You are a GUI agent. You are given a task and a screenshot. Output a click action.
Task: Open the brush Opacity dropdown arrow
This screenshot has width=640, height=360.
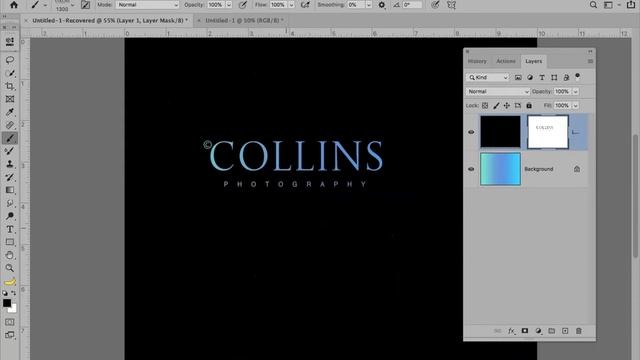[x=229, y=5]
